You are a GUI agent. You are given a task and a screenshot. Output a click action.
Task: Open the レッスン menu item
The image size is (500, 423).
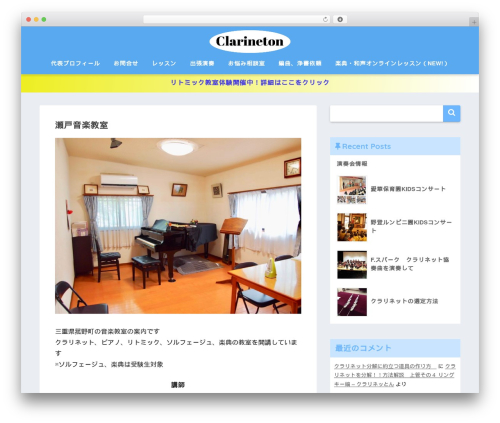coord(164,63)
